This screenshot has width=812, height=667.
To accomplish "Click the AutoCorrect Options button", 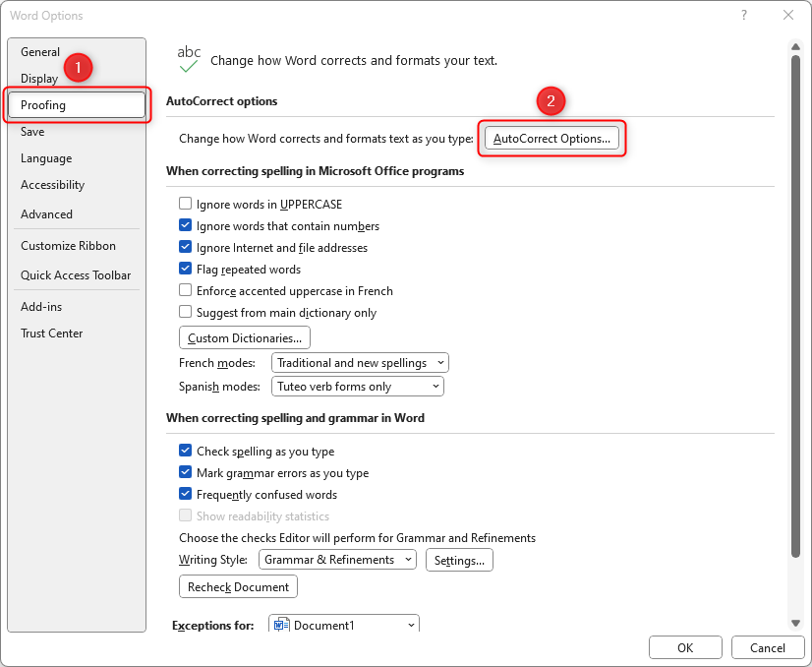I will (x=551, y=139).
